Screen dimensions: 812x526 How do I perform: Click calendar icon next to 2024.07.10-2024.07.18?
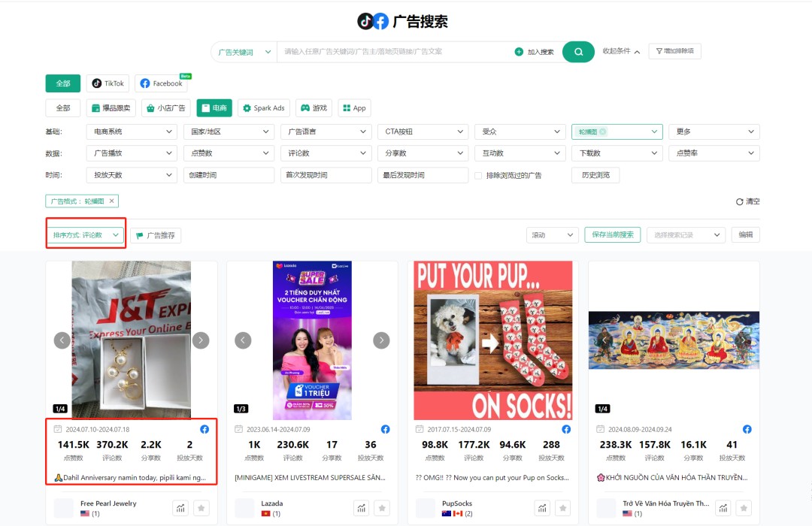(x=58, y=429)
